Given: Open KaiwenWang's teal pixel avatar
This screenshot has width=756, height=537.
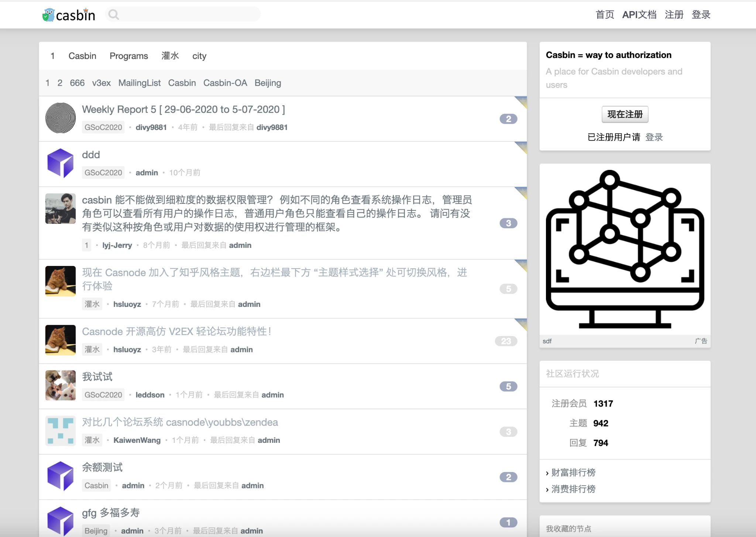Looking at the screenshot, I should tap(60, 431).
